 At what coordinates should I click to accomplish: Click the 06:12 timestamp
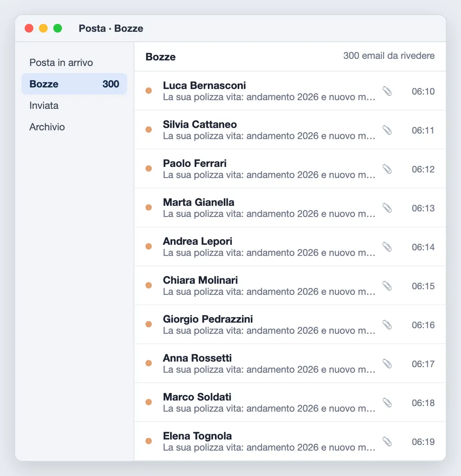pos(423,169)
